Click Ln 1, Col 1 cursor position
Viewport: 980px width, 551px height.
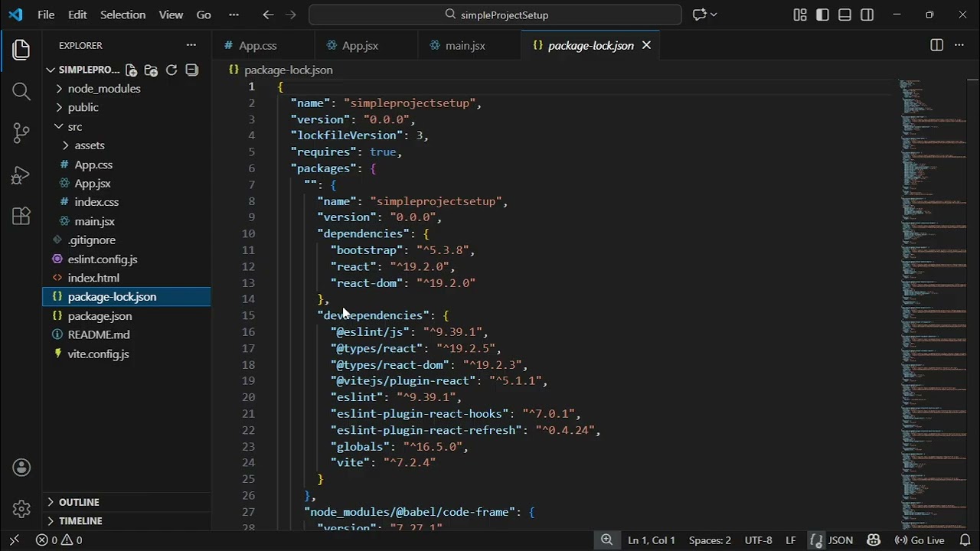[652, 540]
